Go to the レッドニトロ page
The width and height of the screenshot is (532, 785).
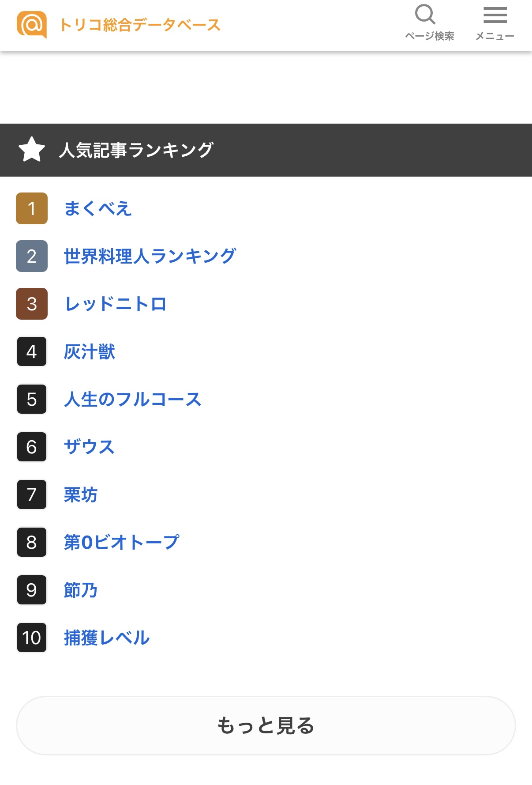click(x=115, y=304)
